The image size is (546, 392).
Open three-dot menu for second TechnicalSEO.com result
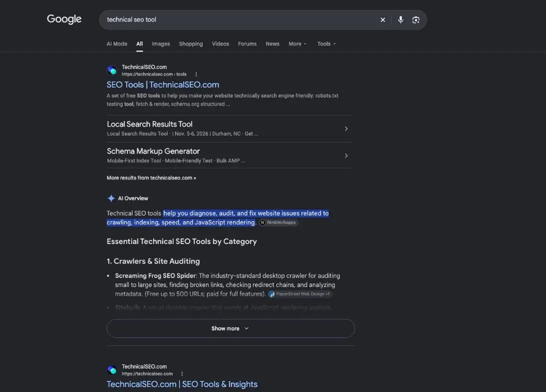(x=182, y=373)
